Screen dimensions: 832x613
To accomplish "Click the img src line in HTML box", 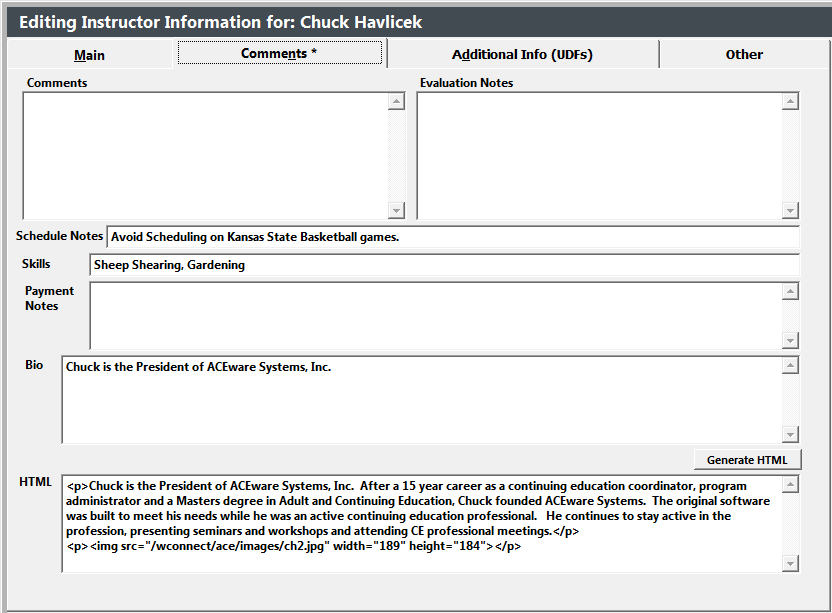I will coord(294,546).
